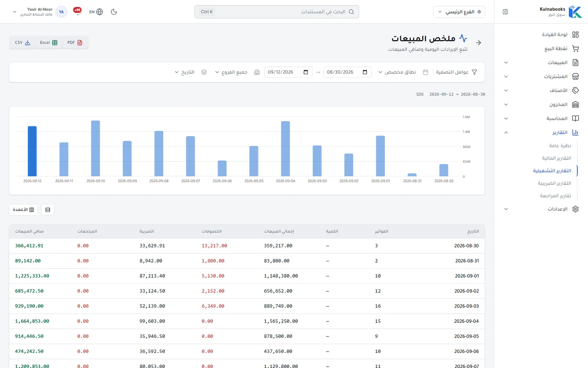Open تقارير المراجعة submenu item
The width and height of the screenshot is (588, 368).
[x=555, y=196]
